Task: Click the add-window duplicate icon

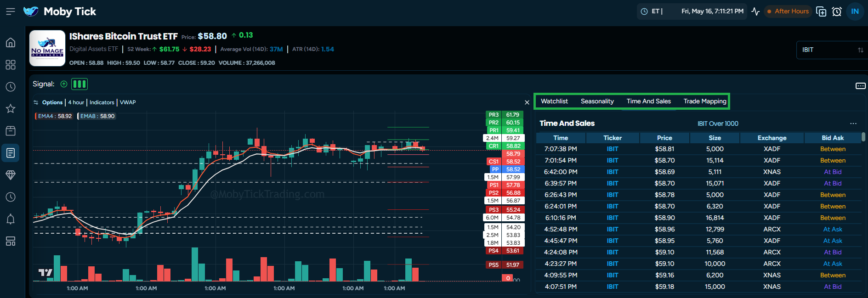Action: pos(821,11)
